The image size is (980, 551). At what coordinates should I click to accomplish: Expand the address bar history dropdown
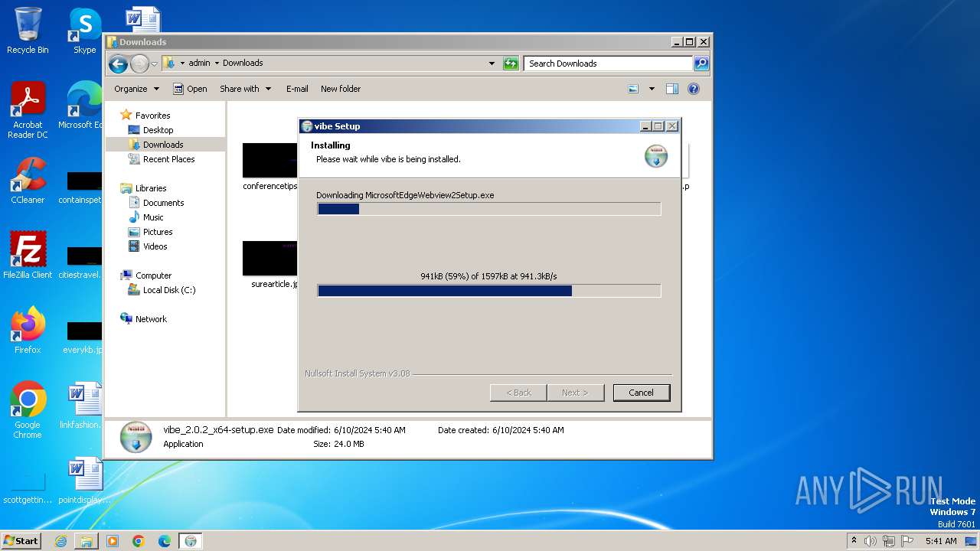492,64
